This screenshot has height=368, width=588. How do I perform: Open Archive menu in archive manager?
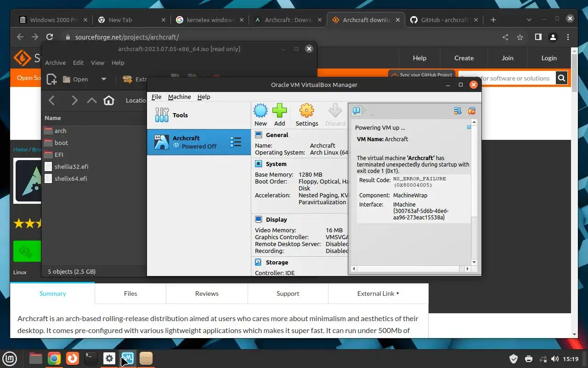[x=55, y=63]
